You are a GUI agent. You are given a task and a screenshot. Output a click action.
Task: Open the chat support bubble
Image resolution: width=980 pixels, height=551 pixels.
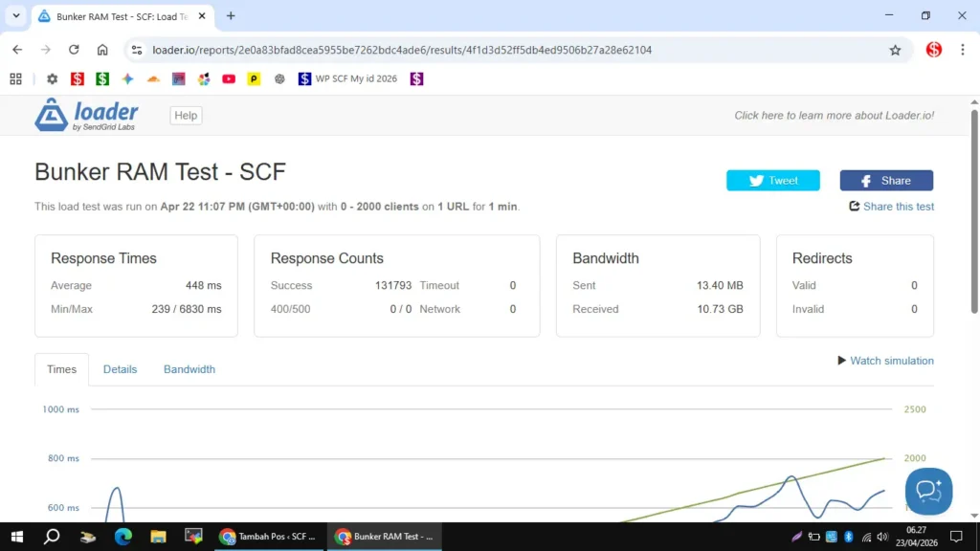click(928, 492)
